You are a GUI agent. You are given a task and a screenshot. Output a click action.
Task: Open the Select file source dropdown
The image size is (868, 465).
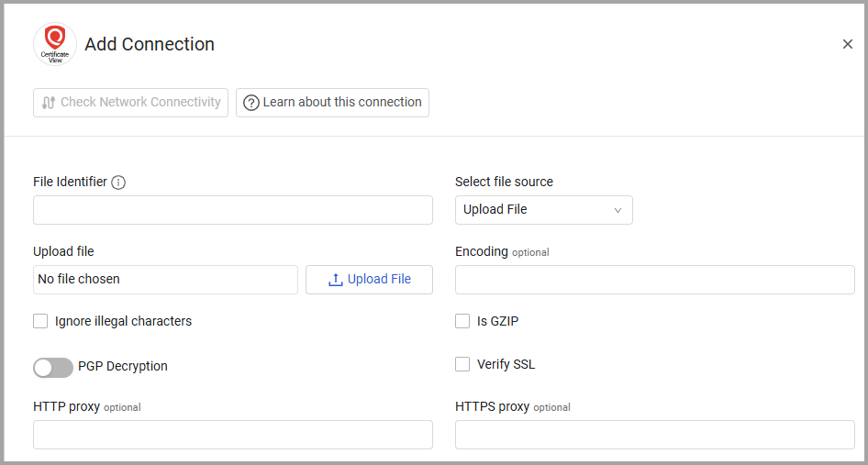coord(543,210)
